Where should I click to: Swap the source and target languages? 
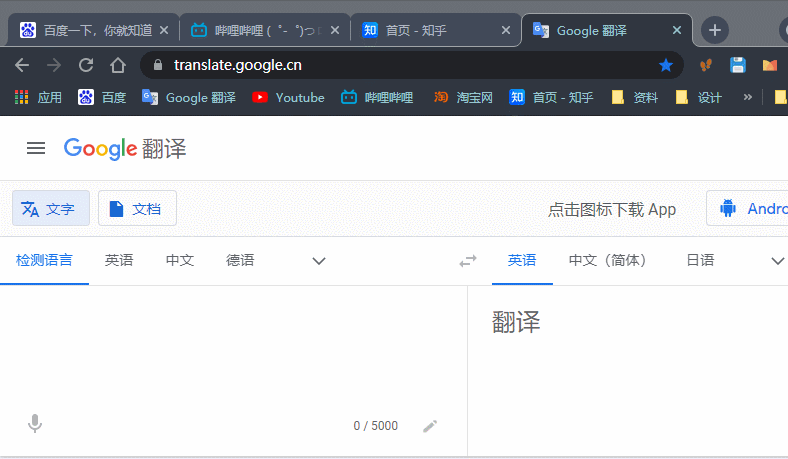pyautogui.click(x=468, y=261)
